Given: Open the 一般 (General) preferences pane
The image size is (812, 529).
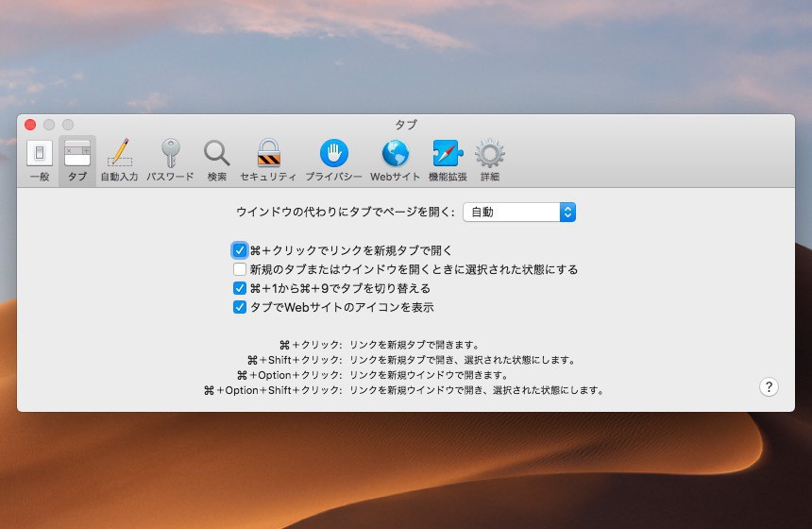Looking at the screenshot, I should point(39,160).
